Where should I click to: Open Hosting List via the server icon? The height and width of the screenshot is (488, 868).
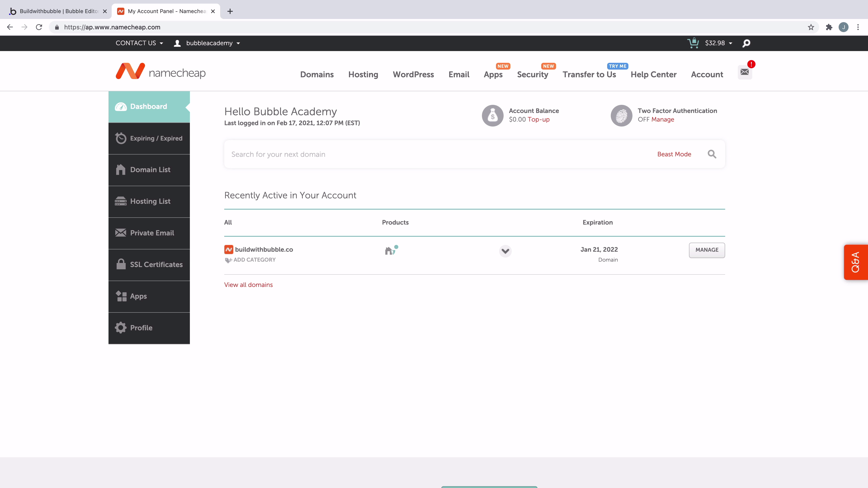point(121,201)
